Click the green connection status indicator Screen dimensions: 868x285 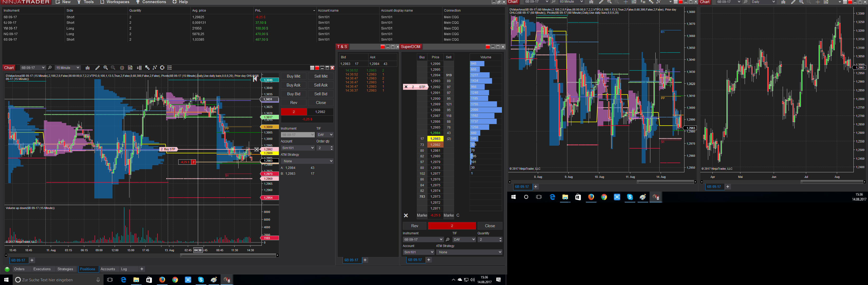click(x=7, y=269)
